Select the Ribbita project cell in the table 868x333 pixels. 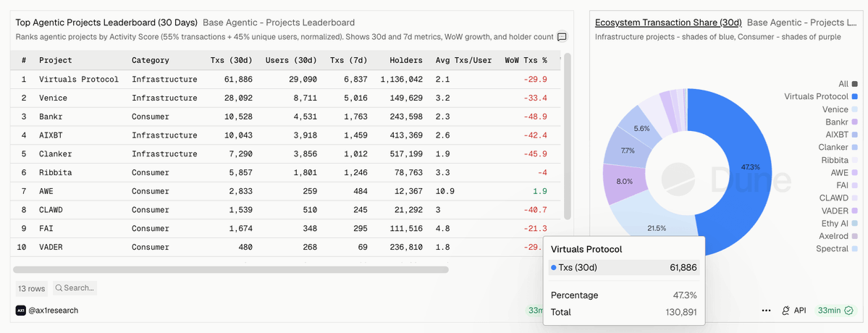pyautogui.click(x=55, y=172)
